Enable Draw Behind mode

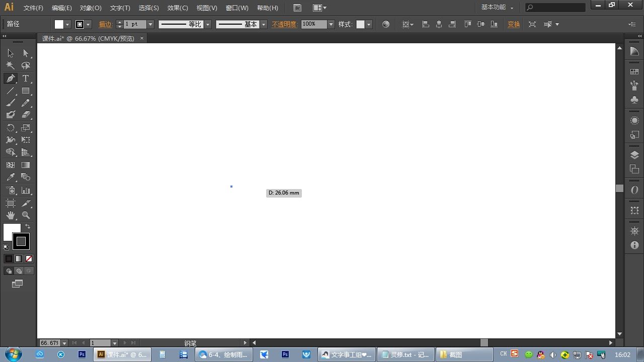[19, 271]
